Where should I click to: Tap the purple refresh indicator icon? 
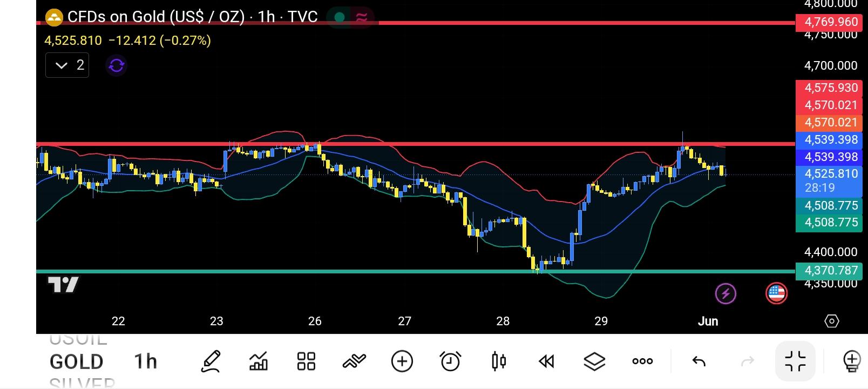click(117, 65)
